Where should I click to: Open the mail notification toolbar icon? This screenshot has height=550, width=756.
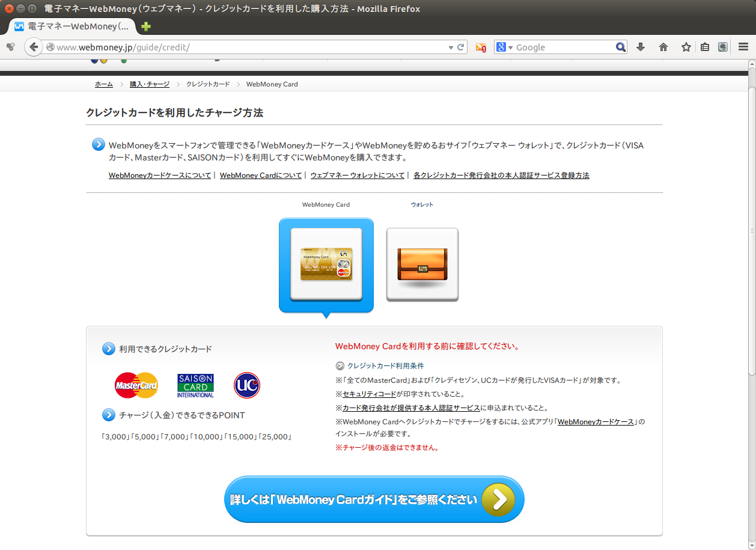click(480, 47)
